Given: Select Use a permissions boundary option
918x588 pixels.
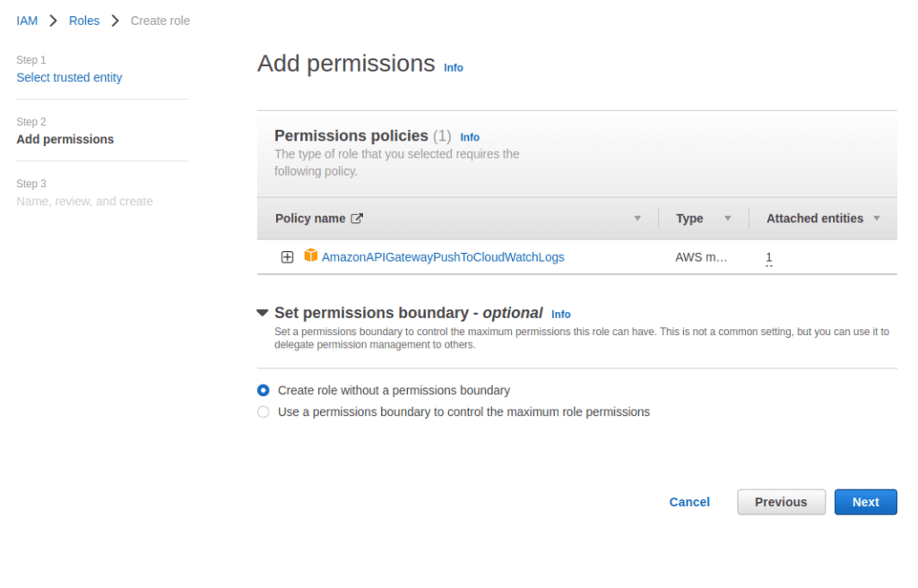Looking at the screenshot, I should coord(263,411).
